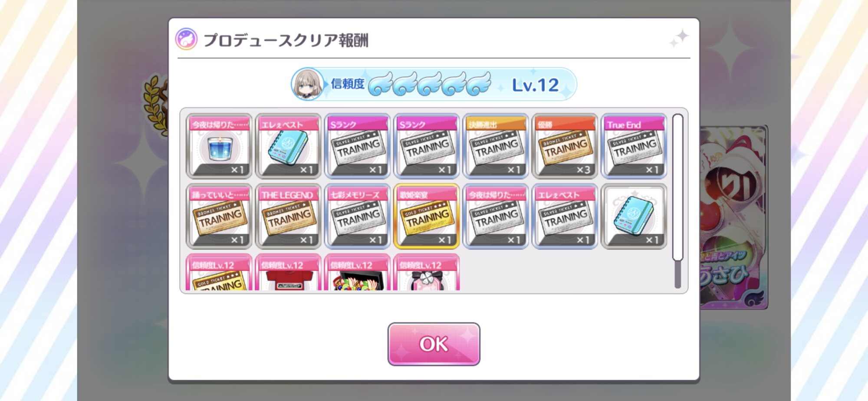
Task: Tap the character card behind the dialog
Action: [733, 217]
